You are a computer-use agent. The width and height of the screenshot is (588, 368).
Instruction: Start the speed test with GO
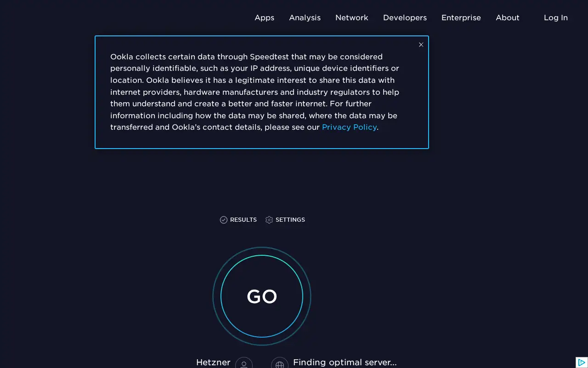262,296
